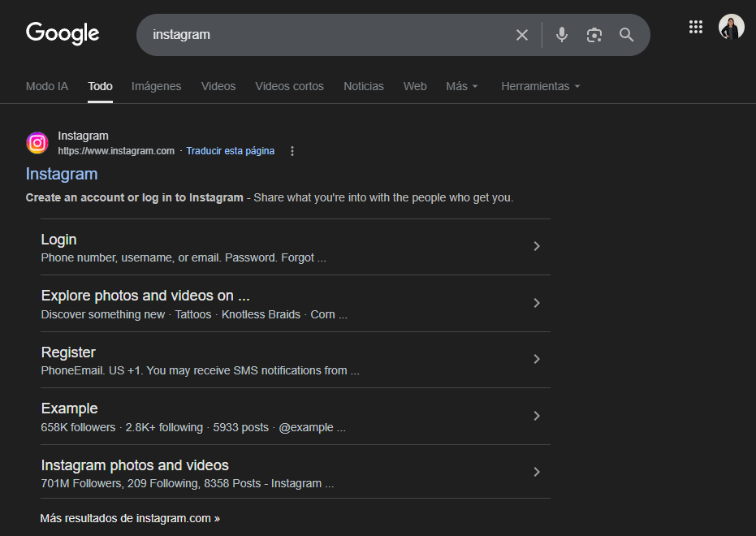The width and height of the screenshot is (756, 536).
Task: Open the Modo IA tab
Action: click(46, 86)
